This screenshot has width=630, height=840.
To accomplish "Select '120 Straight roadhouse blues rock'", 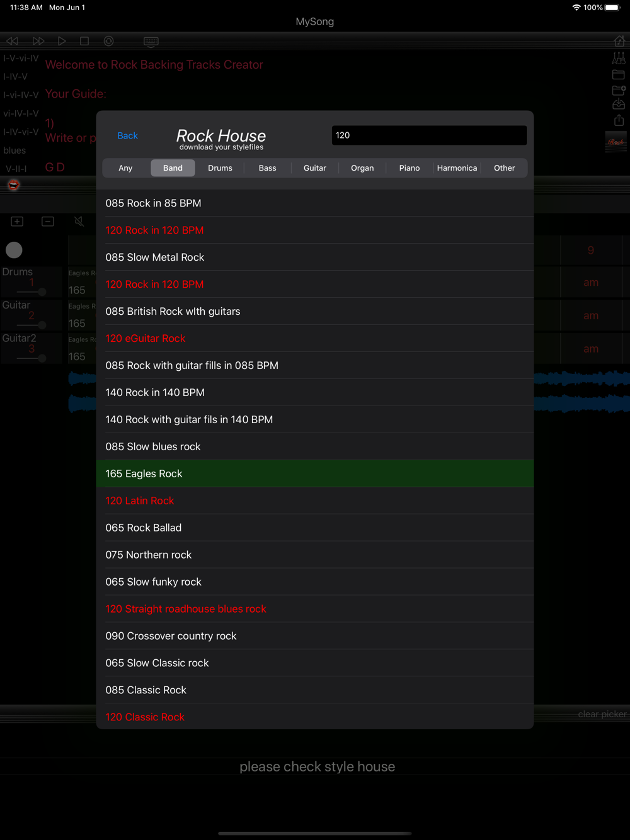I will pyautogui.click(x=315, y=610).
